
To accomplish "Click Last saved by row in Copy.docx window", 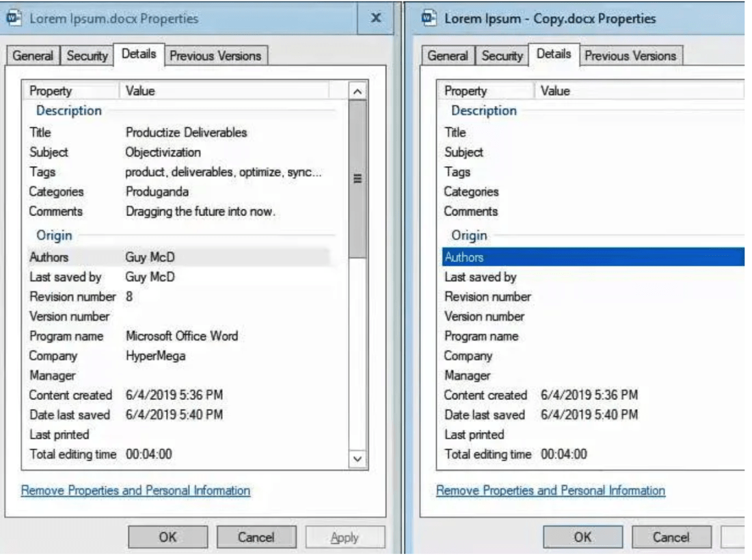I will coord(593,277).
